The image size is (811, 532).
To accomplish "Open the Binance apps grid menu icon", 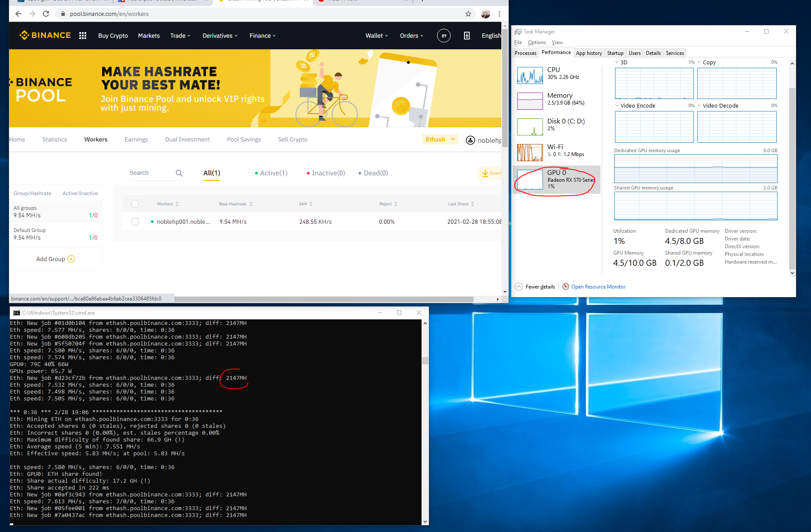I will pos(83,36).
